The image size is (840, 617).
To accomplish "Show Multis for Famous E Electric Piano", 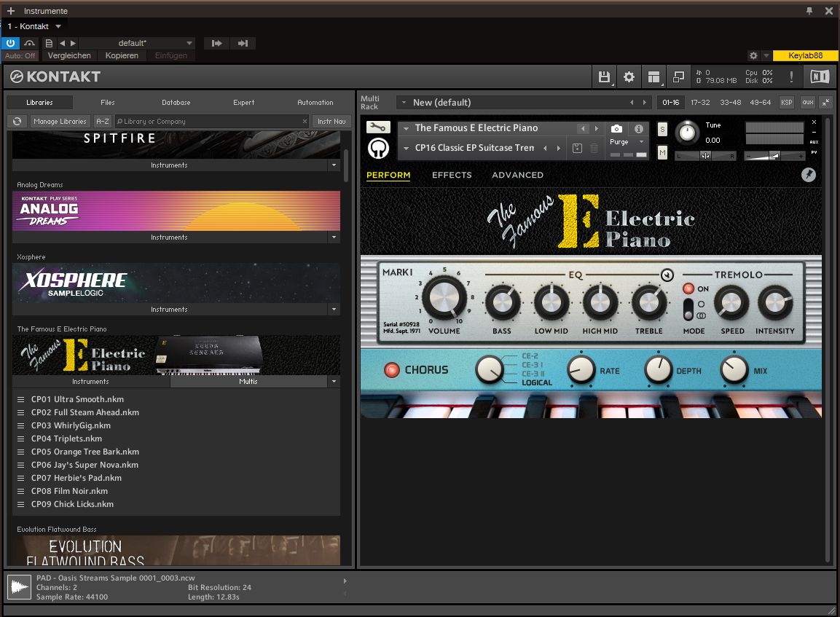I will (x=248, y=381).
